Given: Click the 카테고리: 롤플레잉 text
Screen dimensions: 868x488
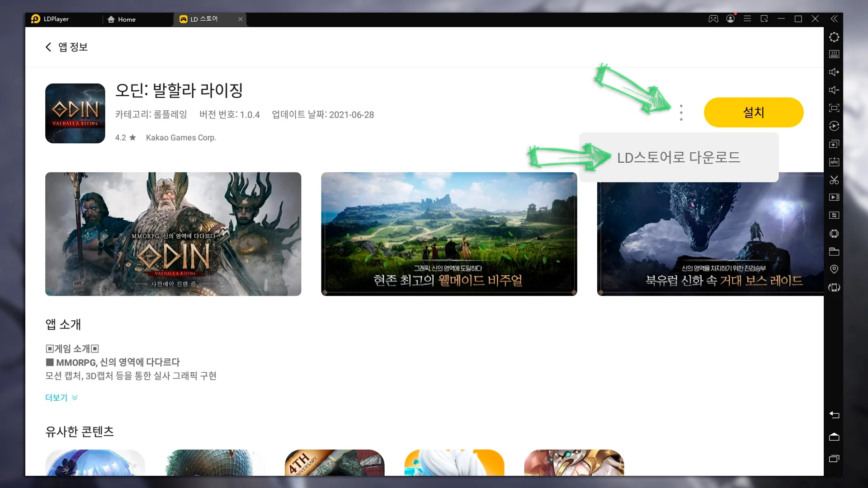Looking at the screenshot, I should point(151,114).
